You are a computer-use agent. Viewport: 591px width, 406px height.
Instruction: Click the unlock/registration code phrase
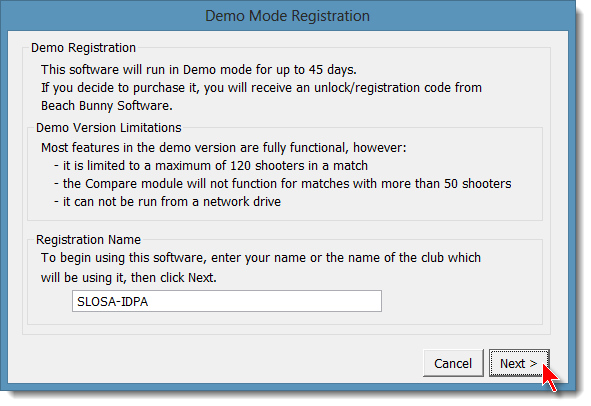point(383,88)
